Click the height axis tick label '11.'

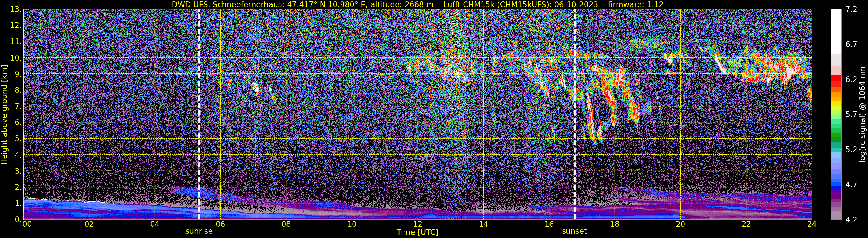point(16,42)
